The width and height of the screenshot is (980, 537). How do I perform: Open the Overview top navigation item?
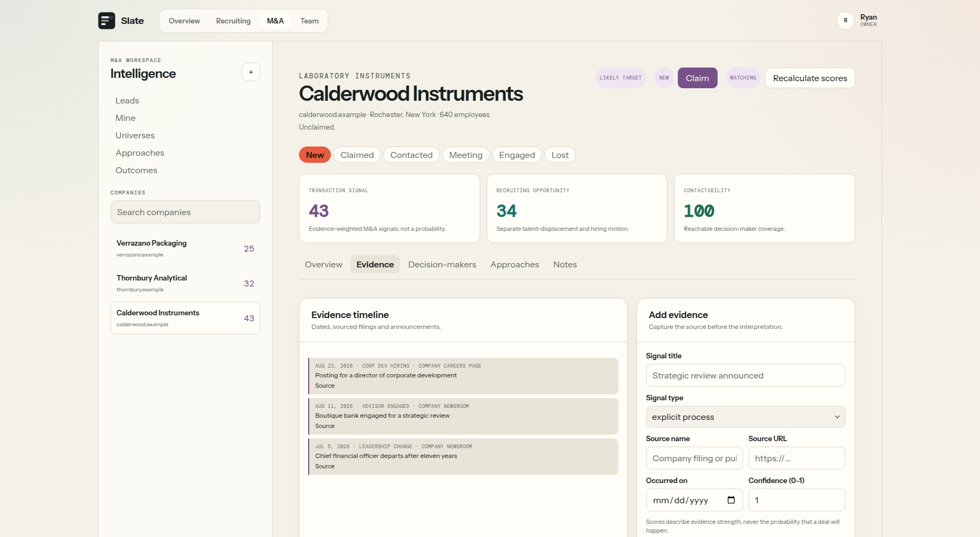click(x=184, y=21)
